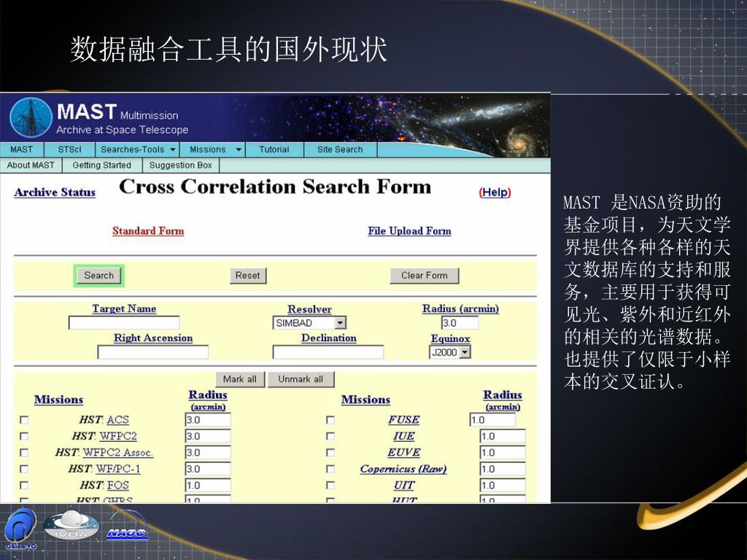Open the WFPC2 Assoc. link
Screen dimensions: 747x560
tap(117, 452)
